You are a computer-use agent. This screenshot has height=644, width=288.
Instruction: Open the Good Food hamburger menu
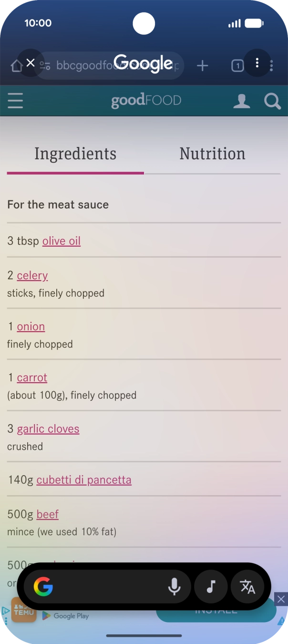15,101
